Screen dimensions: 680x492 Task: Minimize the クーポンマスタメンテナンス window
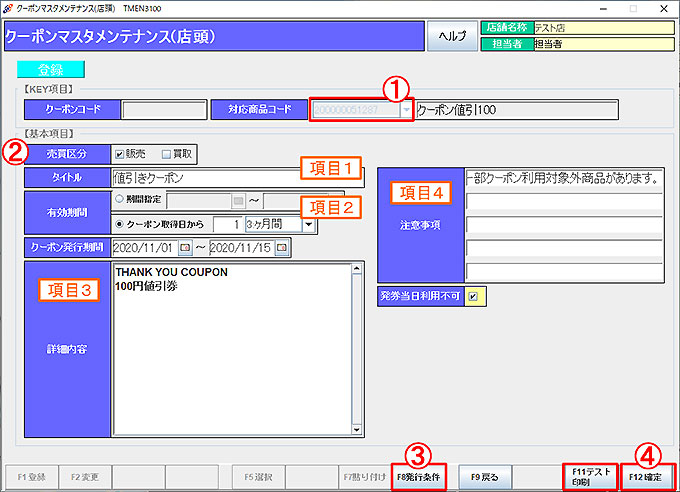[x=603, y=9]
